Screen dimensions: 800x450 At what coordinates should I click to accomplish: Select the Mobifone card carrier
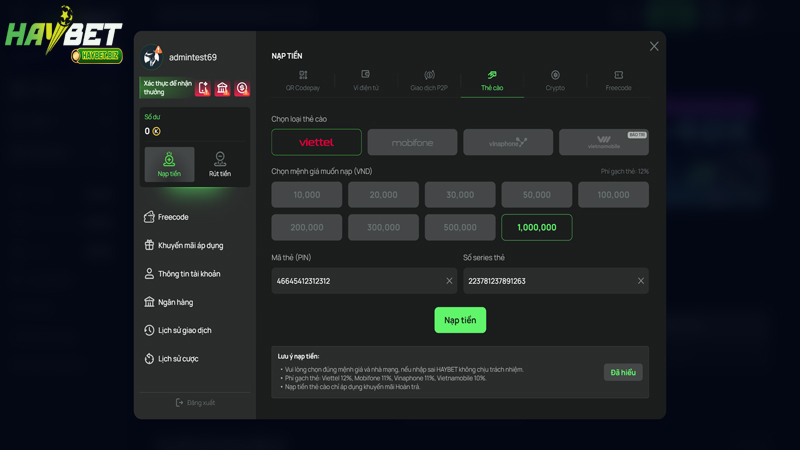click(412, 142)
